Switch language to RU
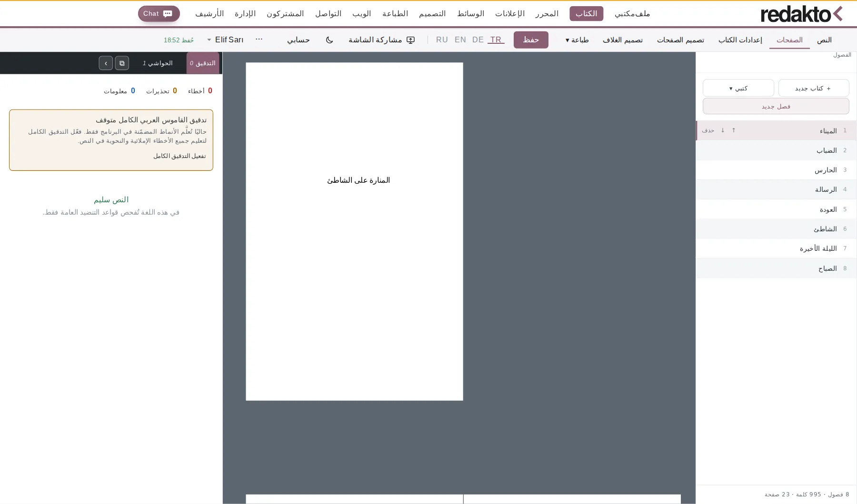The height and width of the screenshot is (504, 857). point(442,40)
